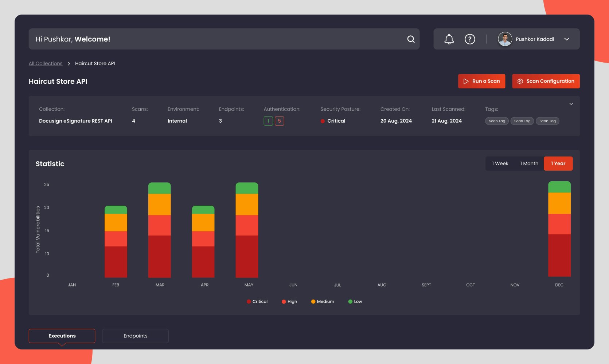Click the green authentication badge 1
The width and height of the screenshot is (609, 364).
[x=268, y=121]
